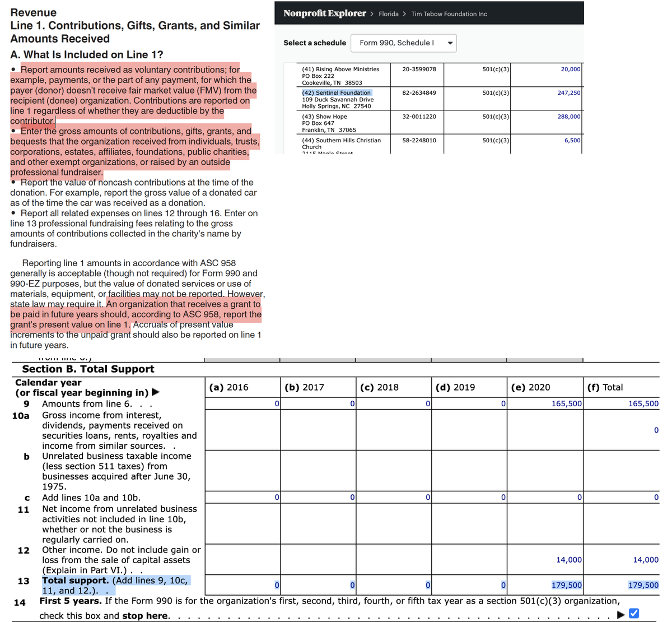Click the (b) 2017 column header
Viewport: 672px width, 622px height.
tap(304, 387)
